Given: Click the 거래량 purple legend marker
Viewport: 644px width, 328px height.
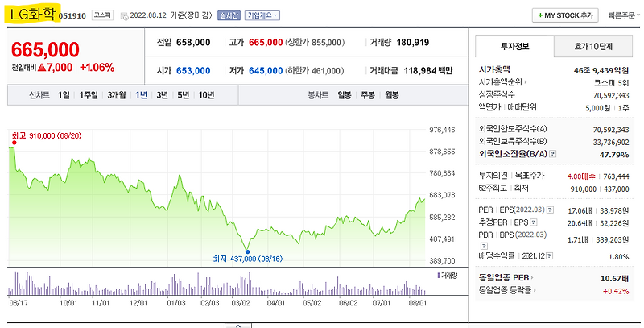Looking at the screenshot, I should pos(438,276).
